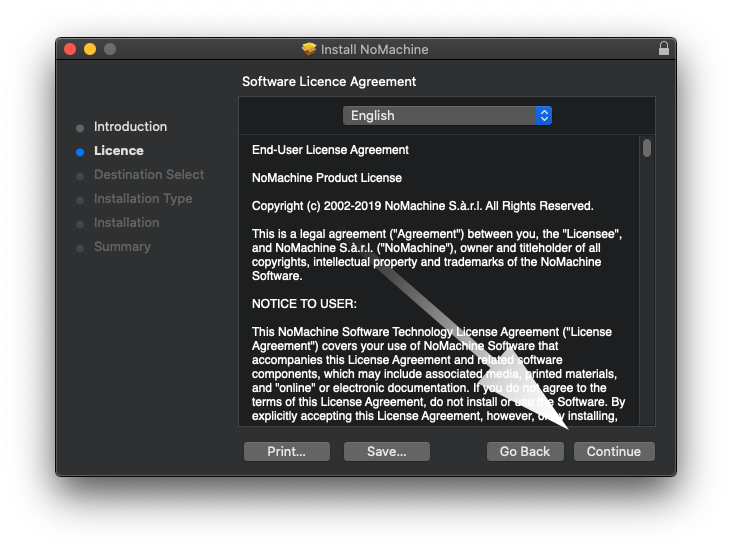Image resolution: width=732 pixels, height=550 pixels.
Task: Click the Continue button
Action: [614, 451]
